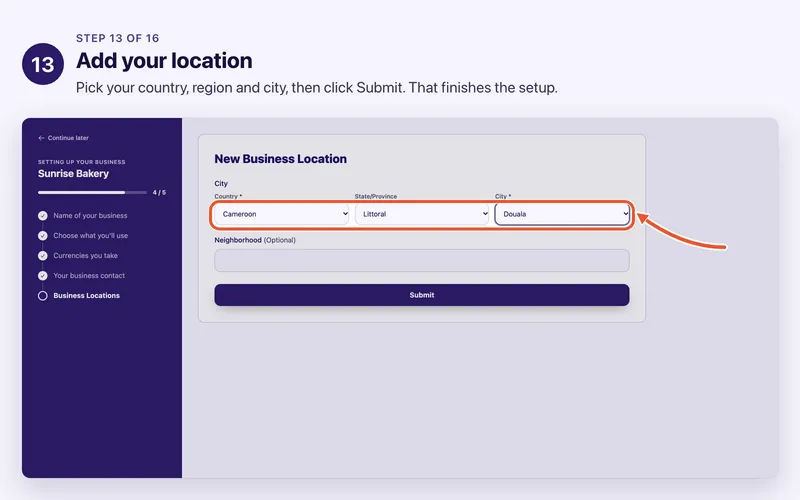Click the setup progress bar at 4/5
The width and height of the screenshot is (800, 500).
pyautogui.click(x=92, y=192)
